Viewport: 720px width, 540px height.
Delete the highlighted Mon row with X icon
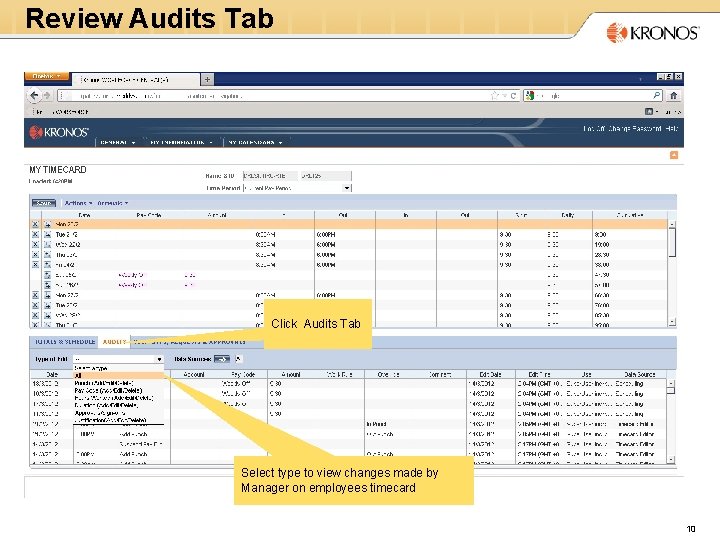[35, 224]
